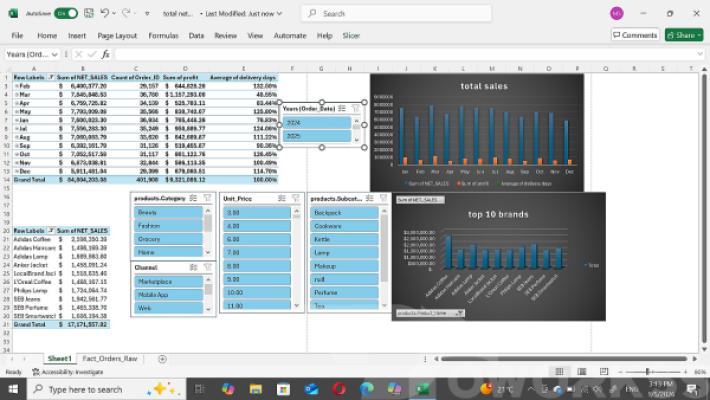Select Fashion in category slicer
Image resolution: width=710 pixels, height=400 pixels.
point(168,226)
